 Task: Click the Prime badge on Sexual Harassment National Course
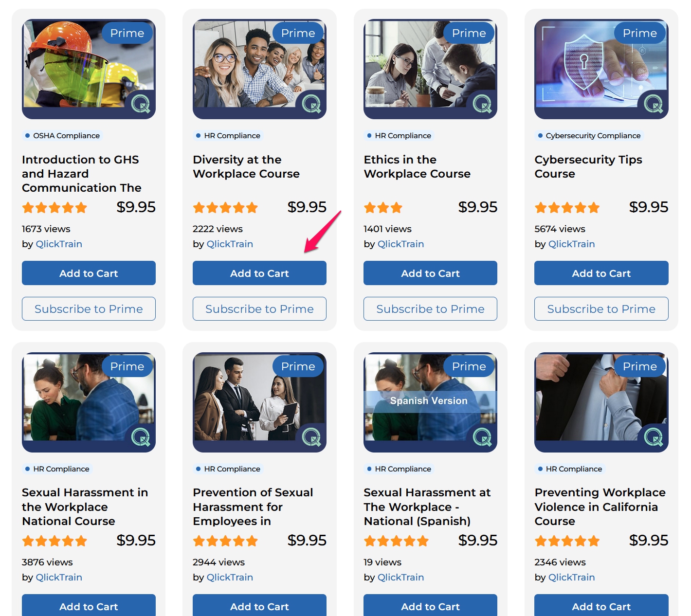point(127,366)
